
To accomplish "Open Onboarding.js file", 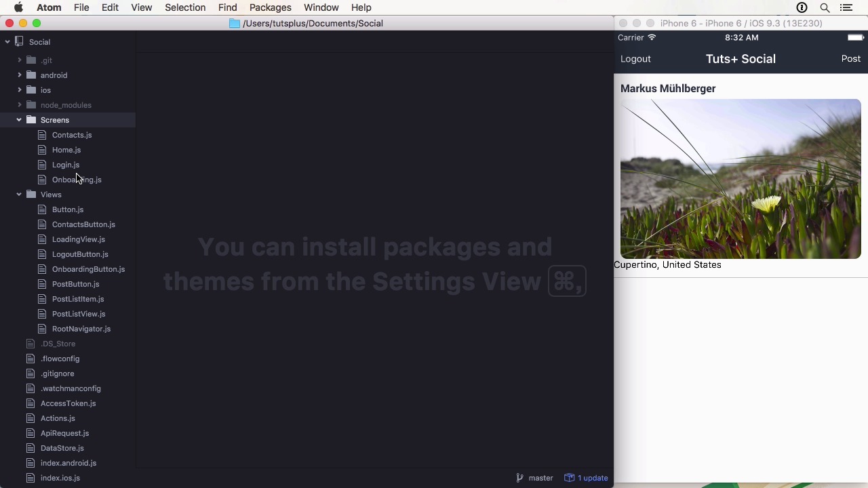I will [77, 180].
